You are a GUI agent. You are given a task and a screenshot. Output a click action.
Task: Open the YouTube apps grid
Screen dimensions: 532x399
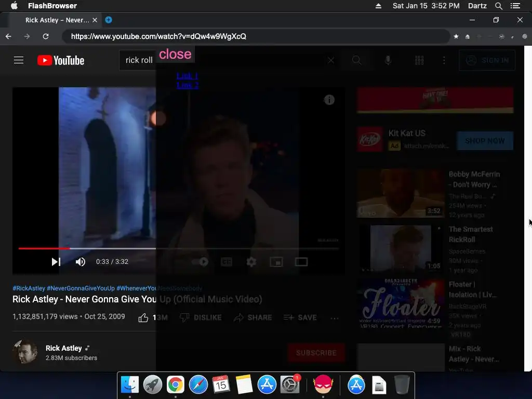(x=419, y=60)
